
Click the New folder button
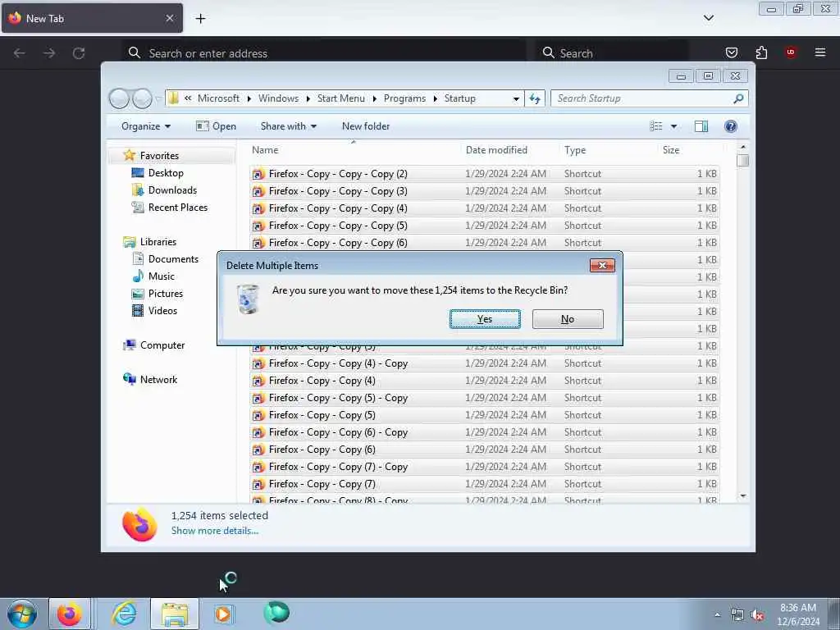coord(365,126)
